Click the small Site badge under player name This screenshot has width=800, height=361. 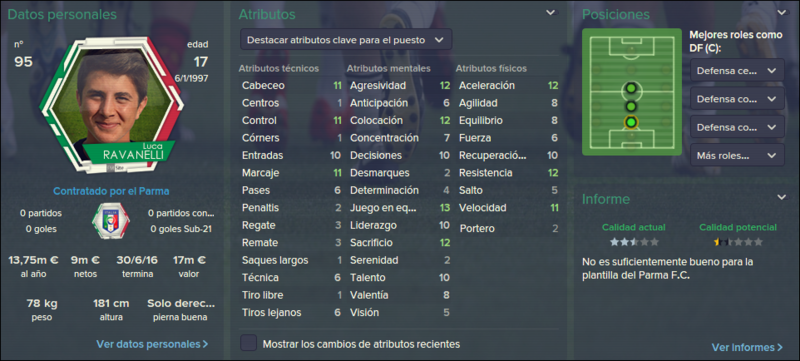pos(110,167)
